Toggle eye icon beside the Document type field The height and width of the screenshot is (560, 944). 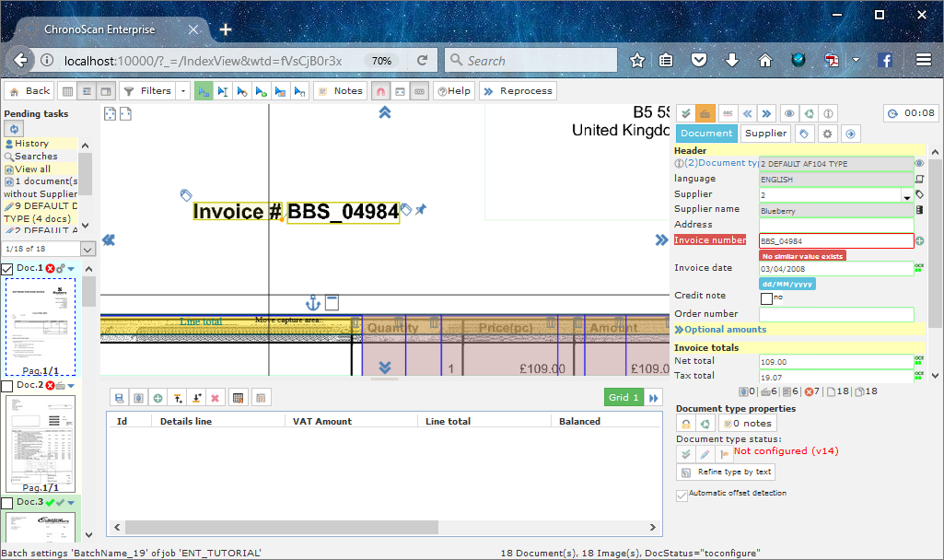919,163
